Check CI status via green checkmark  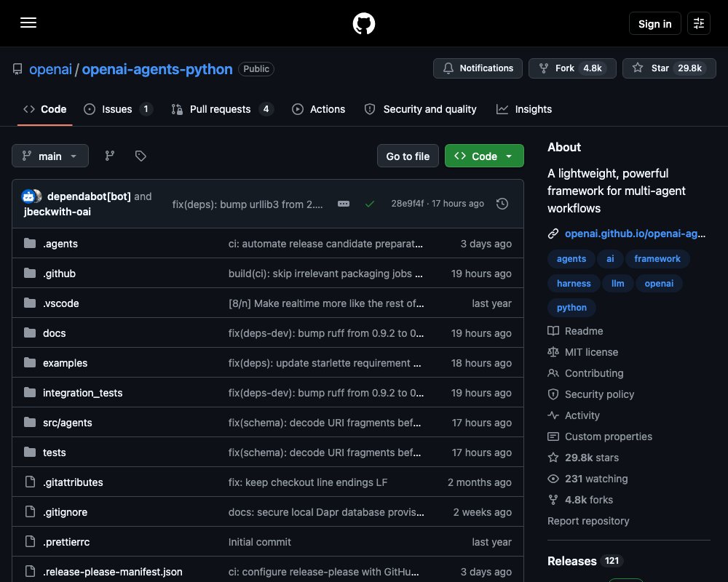click(x=370, y=204)
